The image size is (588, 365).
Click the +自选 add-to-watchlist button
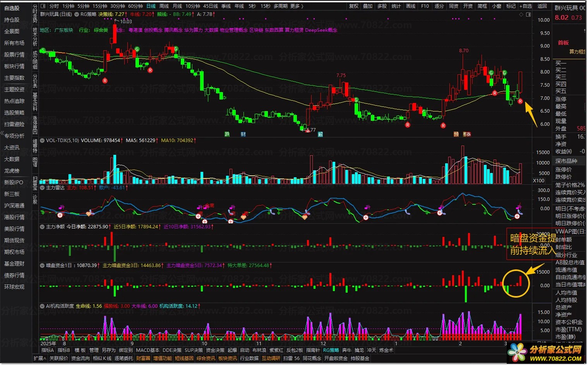[526, 6]
